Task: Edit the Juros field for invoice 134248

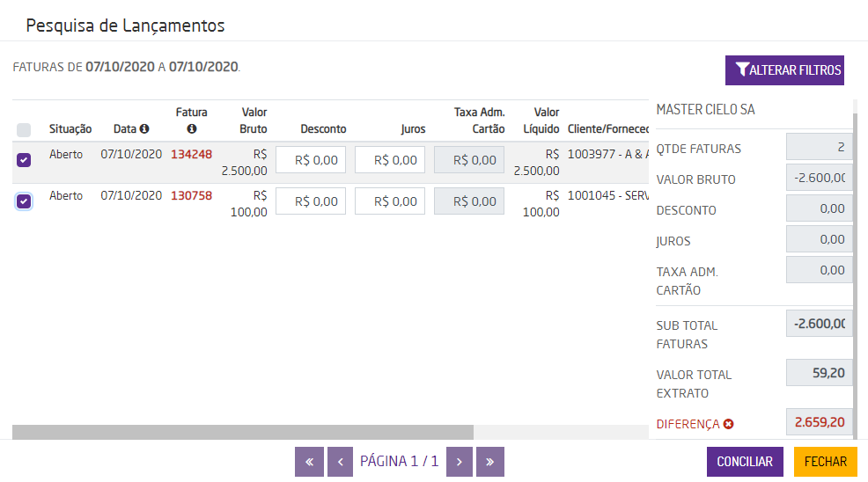Action: [x=390, y=160]
